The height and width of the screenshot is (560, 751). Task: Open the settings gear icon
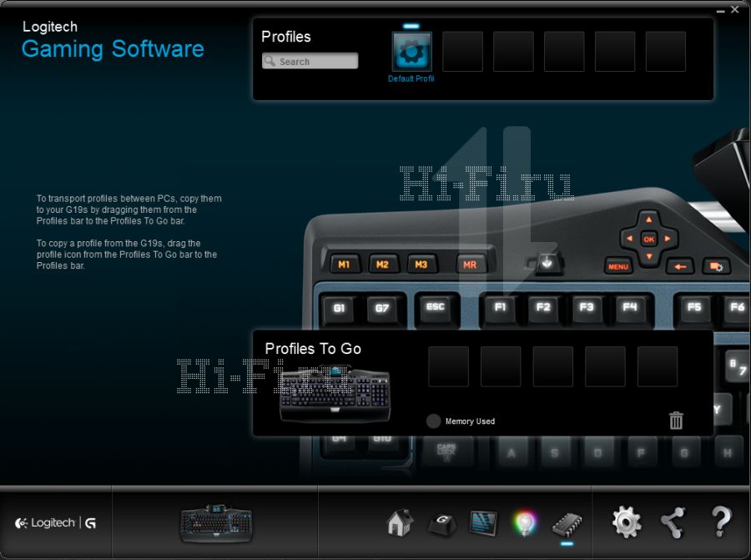coord(627,522)
